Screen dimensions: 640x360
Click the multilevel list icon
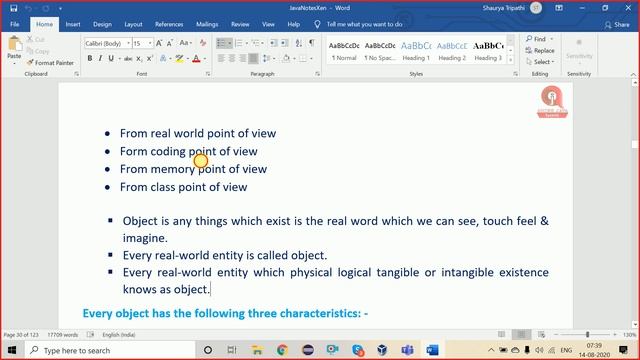[256, 43]
